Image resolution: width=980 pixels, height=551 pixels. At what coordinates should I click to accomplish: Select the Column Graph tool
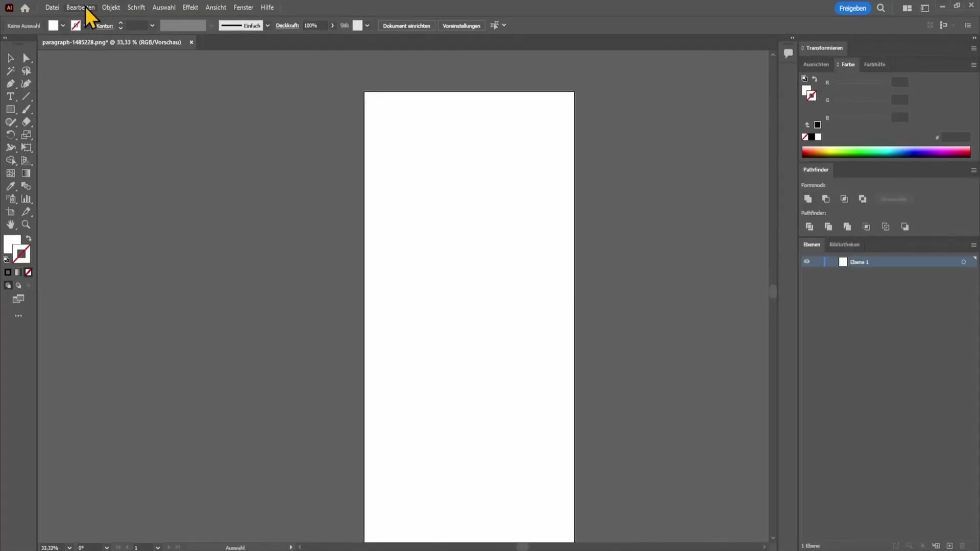click(x=27, y=199)
